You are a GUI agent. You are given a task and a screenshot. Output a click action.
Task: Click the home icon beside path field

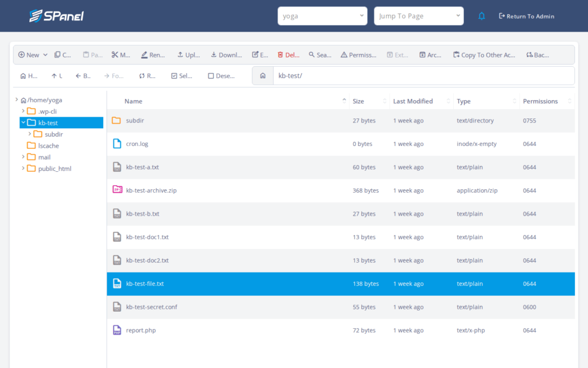tap(263, 76)
